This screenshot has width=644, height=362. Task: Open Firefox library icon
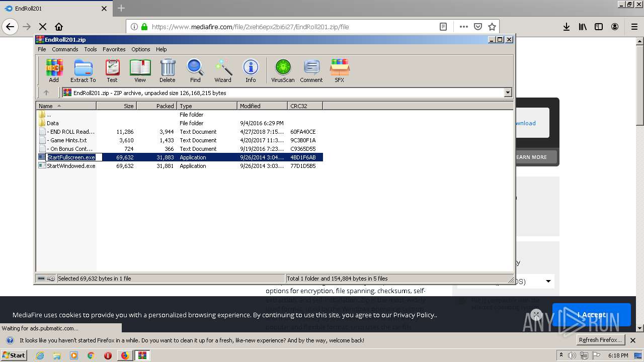point(583,27)
